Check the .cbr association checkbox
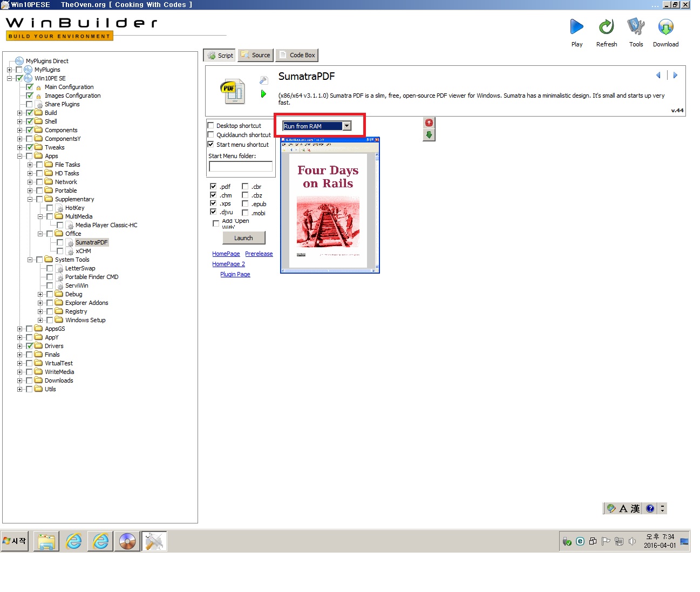 [x=245, y=186]
